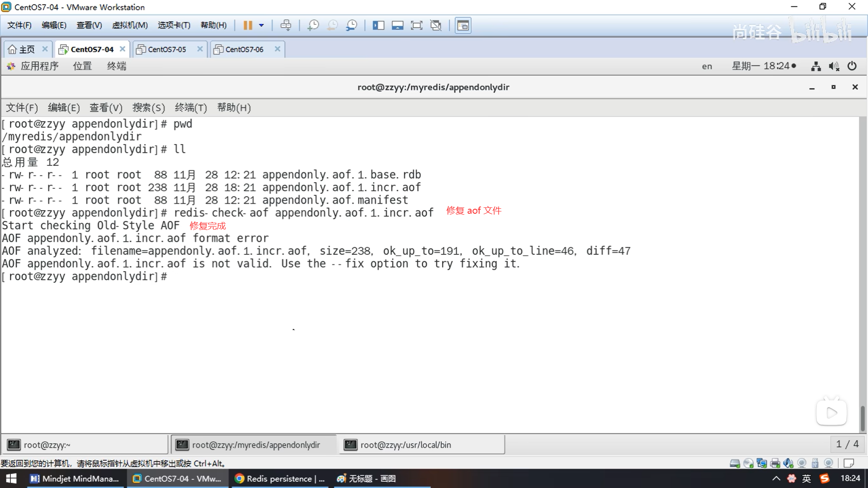Viewport: 868px width, 488px height.
Task: Toggle the Unity mode toolbar icon
Action: coord(436,25)
